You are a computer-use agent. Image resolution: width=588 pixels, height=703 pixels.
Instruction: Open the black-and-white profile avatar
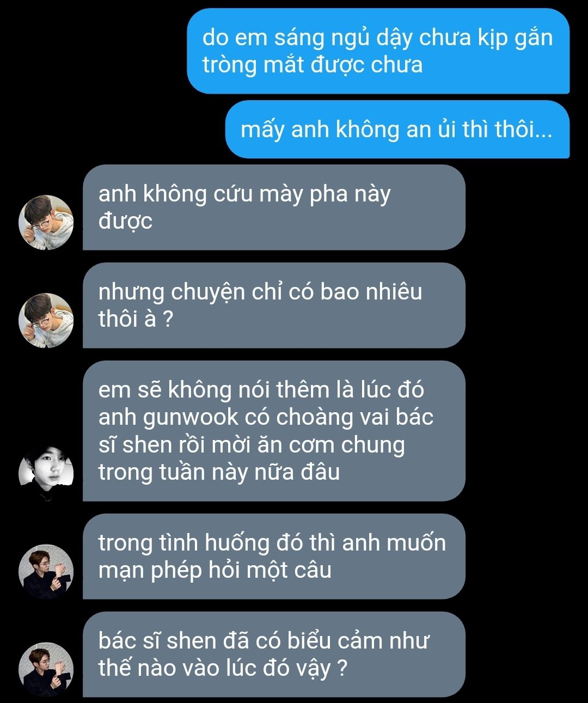(x=46, y=473)
